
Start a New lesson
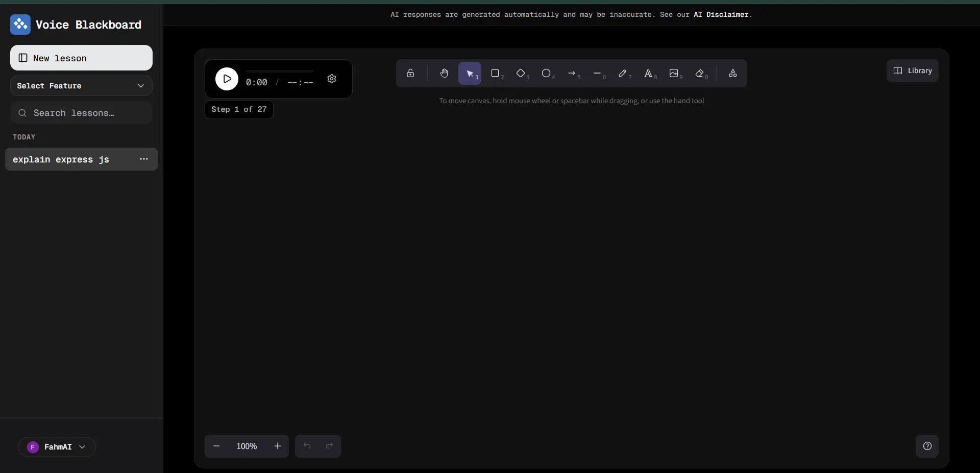coord(81,58)
